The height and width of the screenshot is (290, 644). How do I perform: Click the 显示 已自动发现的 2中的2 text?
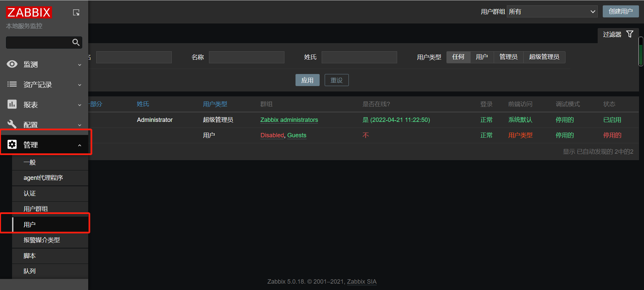pyautogui.click(x=598, y=152)
